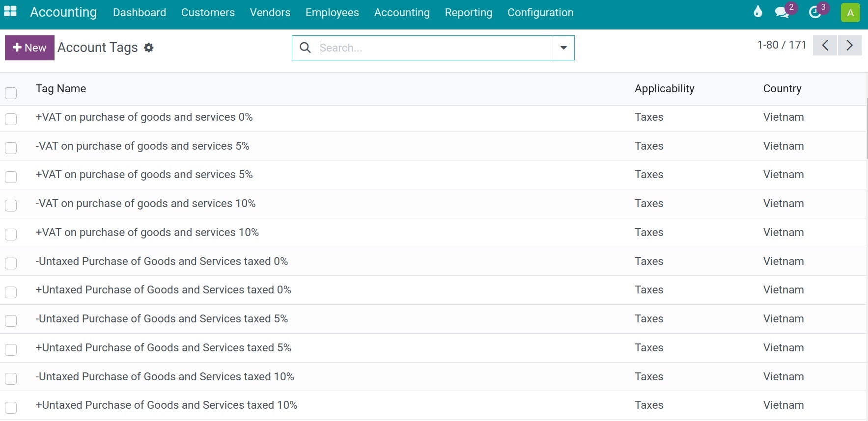Open '-Untaxed Purchase of Goods and Services taxed 5%'
The image size is (868, 421).
click(162, 319)
